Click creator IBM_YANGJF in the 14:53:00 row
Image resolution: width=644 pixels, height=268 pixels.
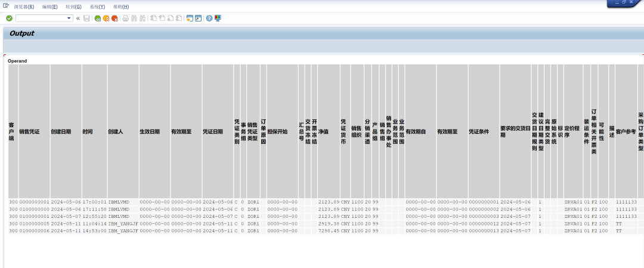click(x=123, y=231)
